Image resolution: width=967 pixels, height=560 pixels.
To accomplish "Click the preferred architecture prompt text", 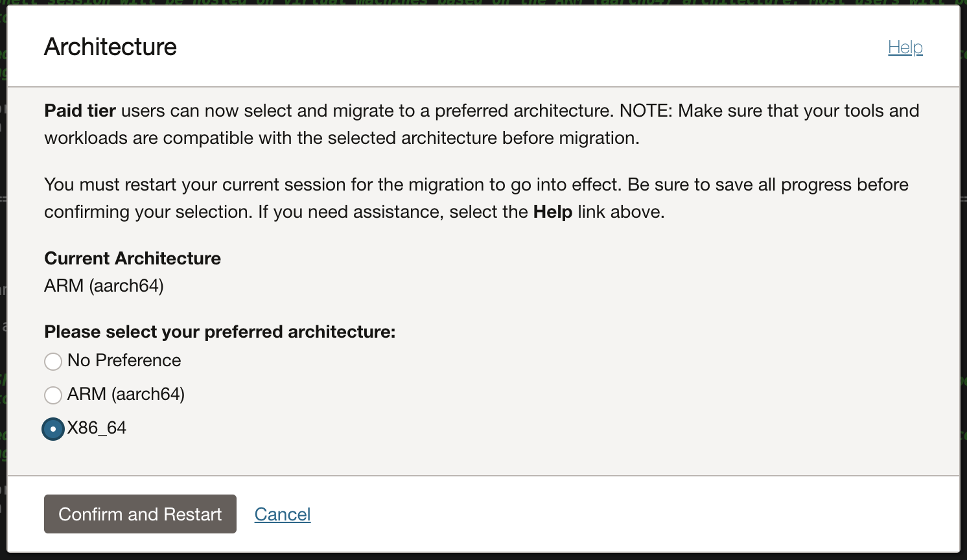I will (x=220, y=331).
